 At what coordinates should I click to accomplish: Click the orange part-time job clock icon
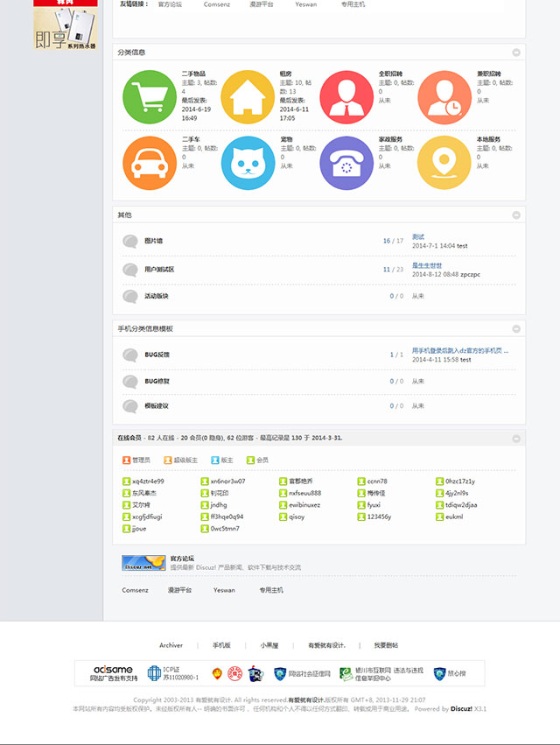coord(444,96)
